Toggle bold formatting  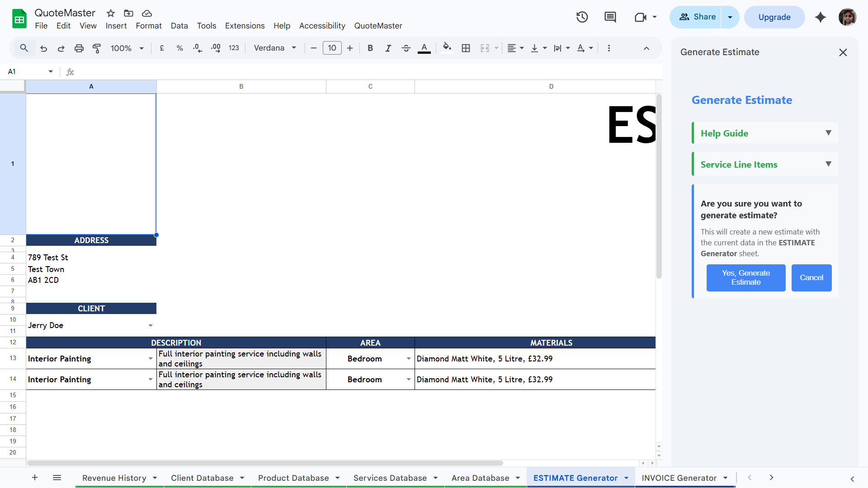pos(370,48)
